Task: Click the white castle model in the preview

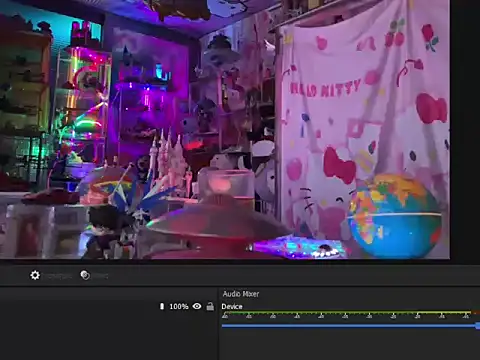Action: tap(168, 162)
